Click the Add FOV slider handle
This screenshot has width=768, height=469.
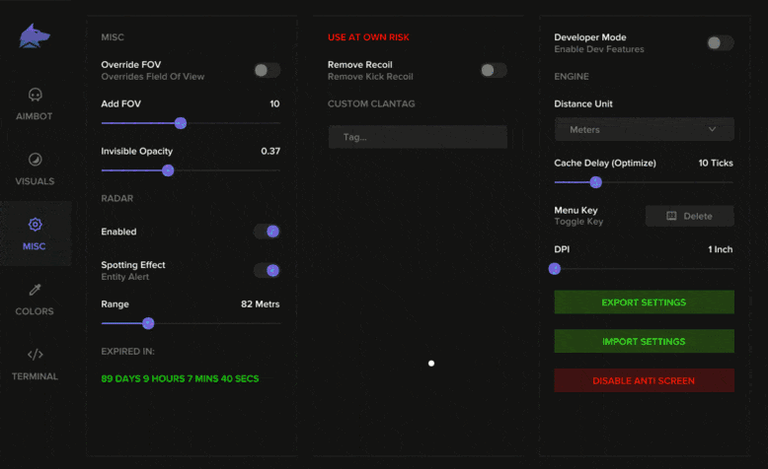(181, 123)
